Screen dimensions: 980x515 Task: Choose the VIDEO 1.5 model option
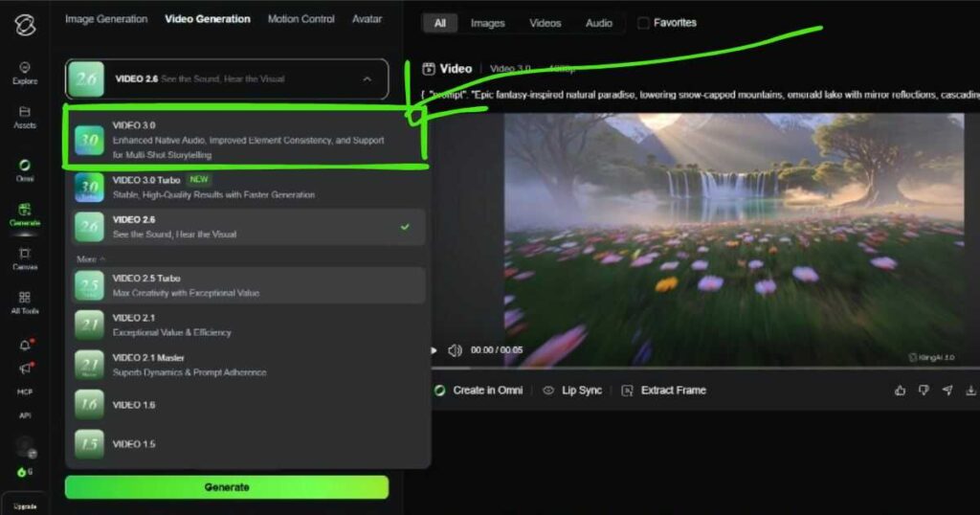click(247, 444)
